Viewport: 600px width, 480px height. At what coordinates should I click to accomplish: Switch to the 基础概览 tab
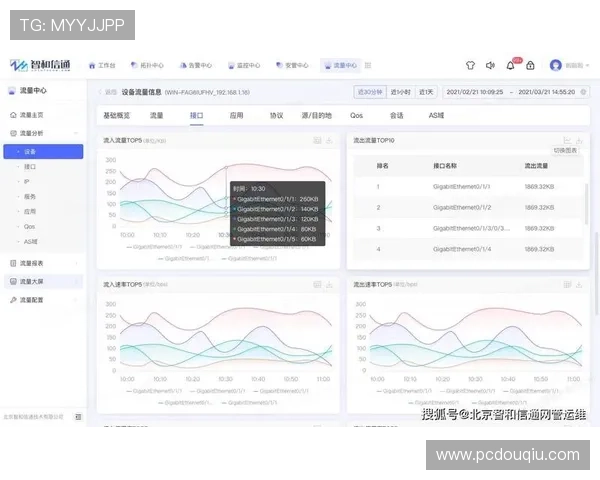[x=117, y=115]
